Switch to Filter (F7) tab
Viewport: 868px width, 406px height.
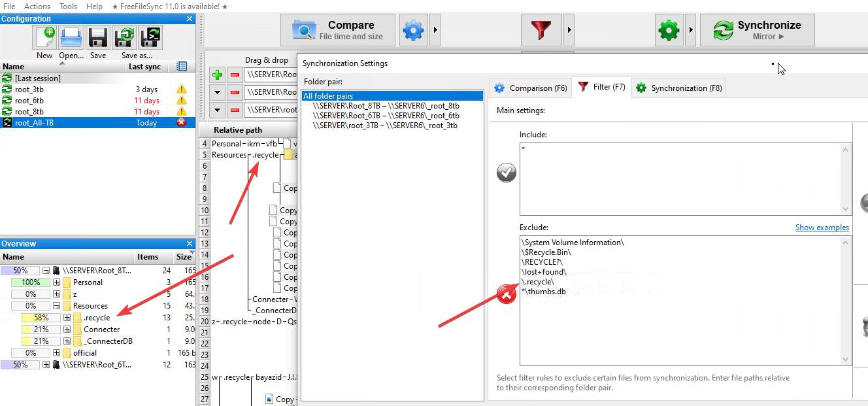point(601,87)
